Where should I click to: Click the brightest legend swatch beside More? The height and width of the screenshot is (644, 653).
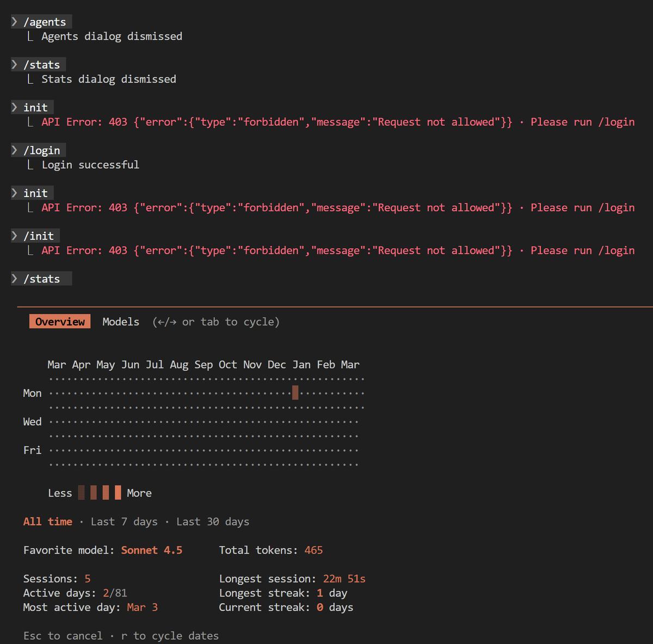click(x=118, y=493)
